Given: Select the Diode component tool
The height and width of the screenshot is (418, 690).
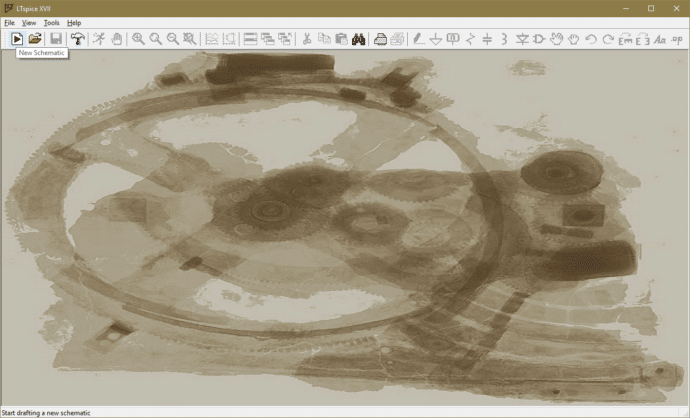Looking at the screenshot, I should (522, 39).
